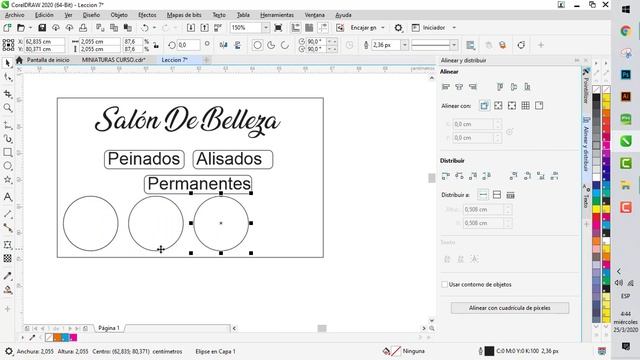Select the Interactive Fill tool
The height and width of the screenshot is (360, 640).
click(7, 290)
